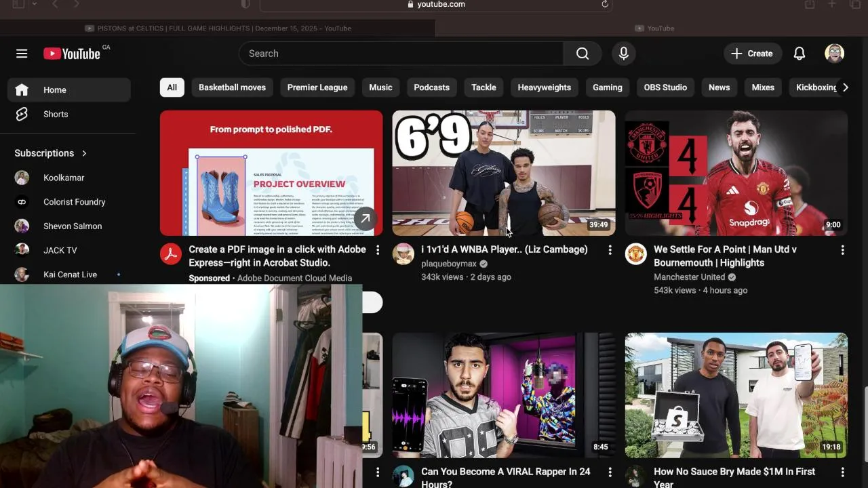The width and height of the screenshot is (868, 488).
Task: Open 'Create a PDF image' ad title
Action: [x=277, y=256]
